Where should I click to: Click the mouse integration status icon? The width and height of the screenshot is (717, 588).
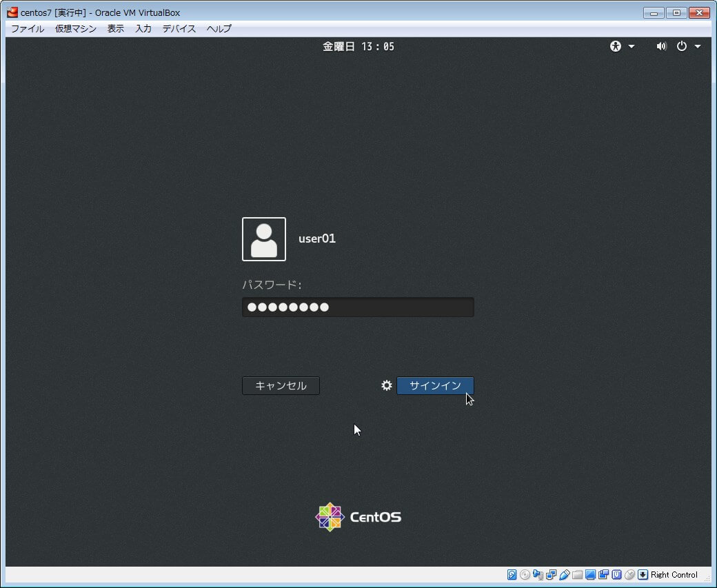pos(630,575)
